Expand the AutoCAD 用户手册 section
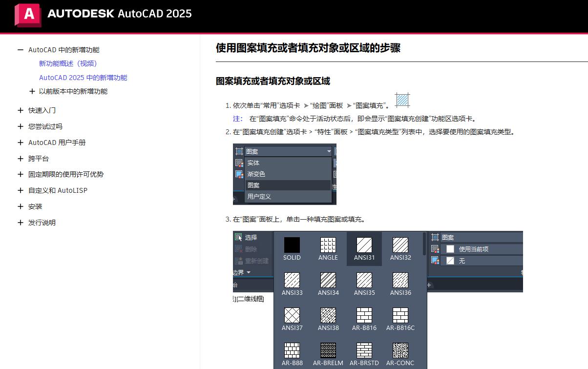Viewport: 588px width, 369px height. pos(21,143)
